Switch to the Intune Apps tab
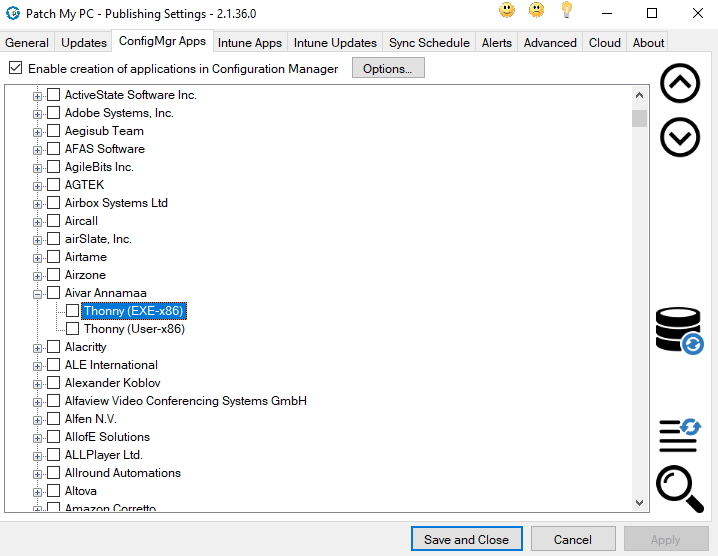Image resolution: width=718 pixels, height=556 pixels. pyautogui.click(x=250, y=43)
